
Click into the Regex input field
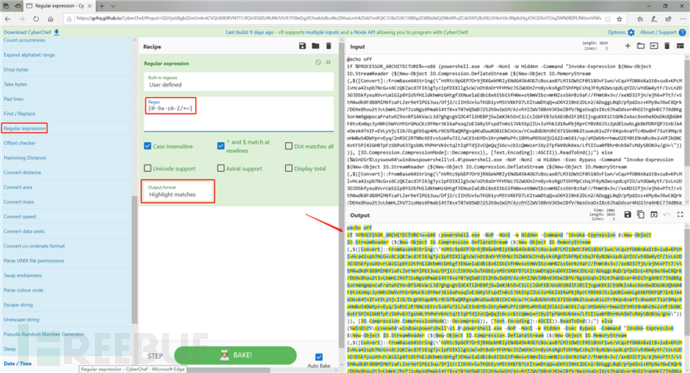(x=239, y=113)
